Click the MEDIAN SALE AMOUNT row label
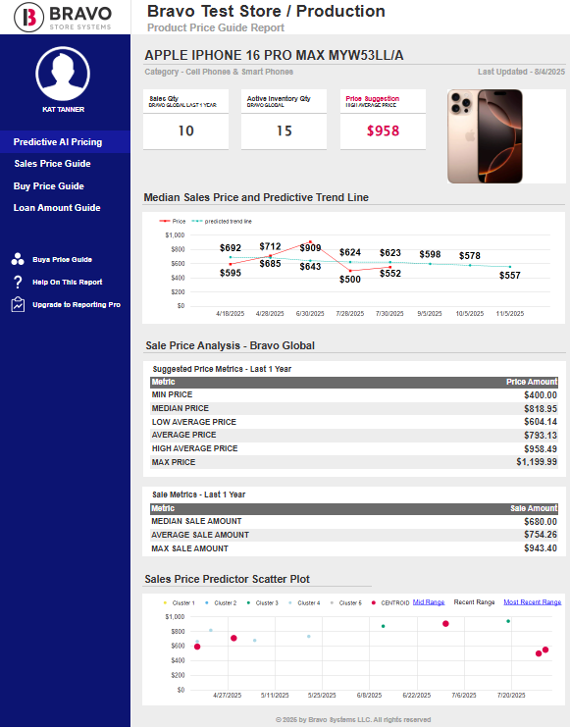570x728 pixels. 196,521
